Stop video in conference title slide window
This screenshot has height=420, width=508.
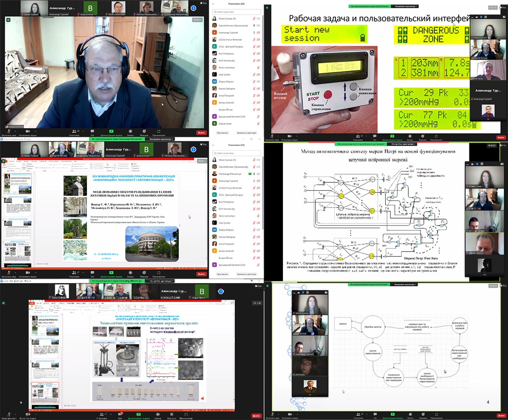28,273
